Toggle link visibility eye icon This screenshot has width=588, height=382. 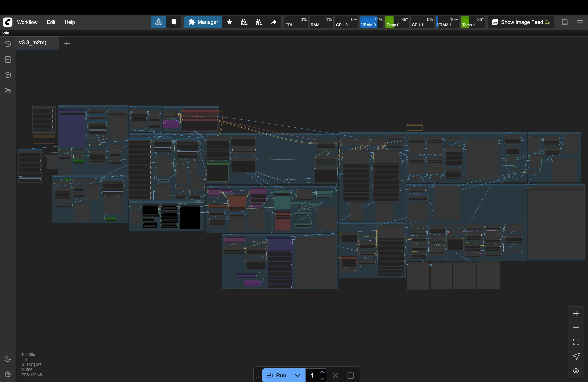(x=576, y=371)
